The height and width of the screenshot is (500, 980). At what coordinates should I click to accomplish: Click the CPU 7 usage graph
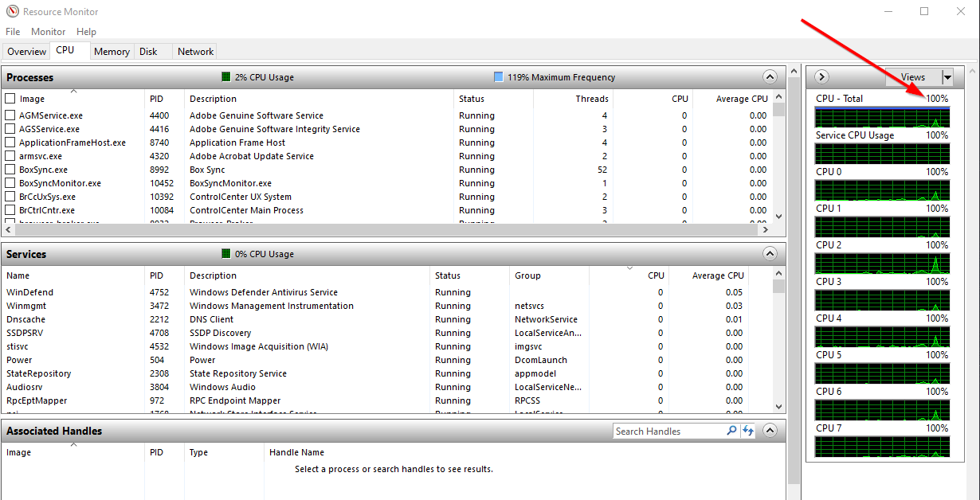pyautogui.click(x=883, y=447)
